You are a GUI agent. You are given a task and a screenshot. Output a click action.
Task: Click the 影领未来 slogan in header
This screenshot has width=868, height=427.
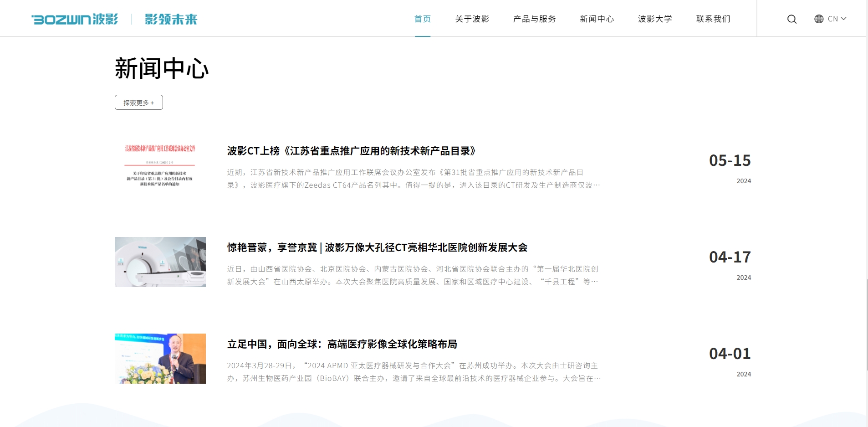click(171, 19)
